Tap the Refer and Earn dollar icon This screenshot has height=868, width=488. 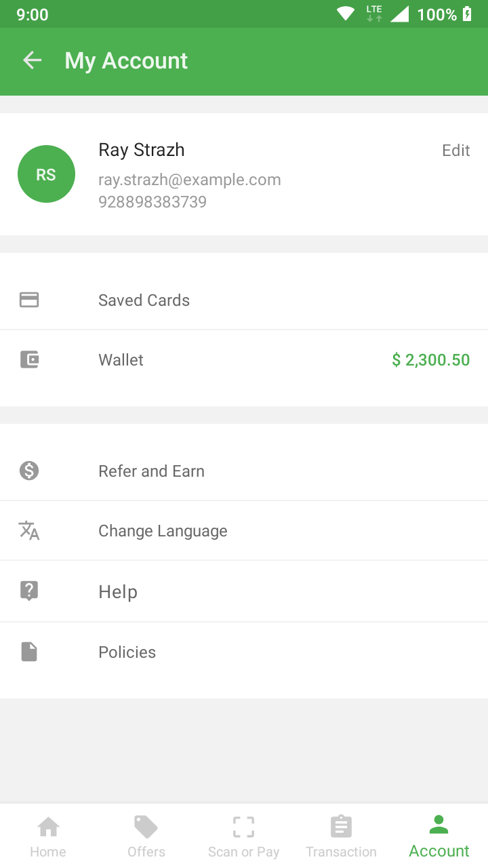(x=29, y=471)
